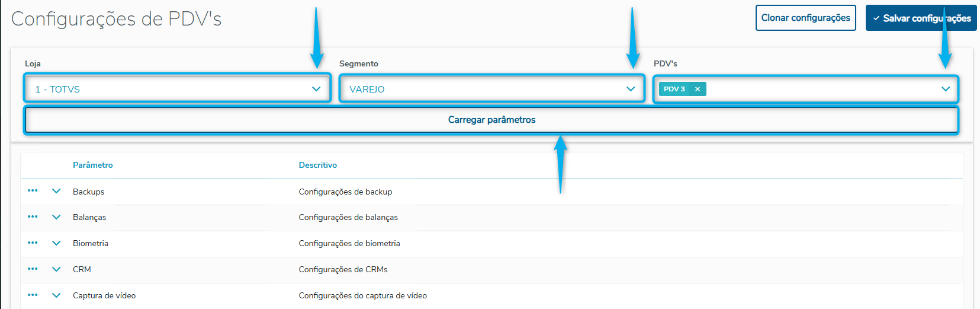Open the Loja dropdown showing 1 - TOTVS

(178, 89)
